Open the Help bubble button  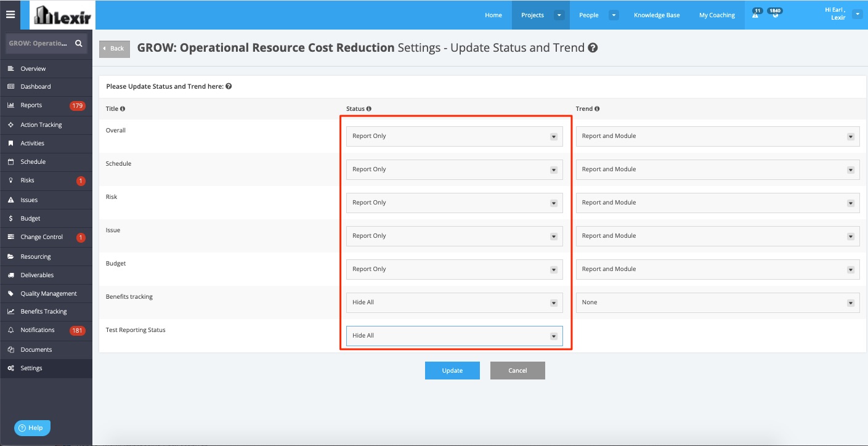(32, 428)
